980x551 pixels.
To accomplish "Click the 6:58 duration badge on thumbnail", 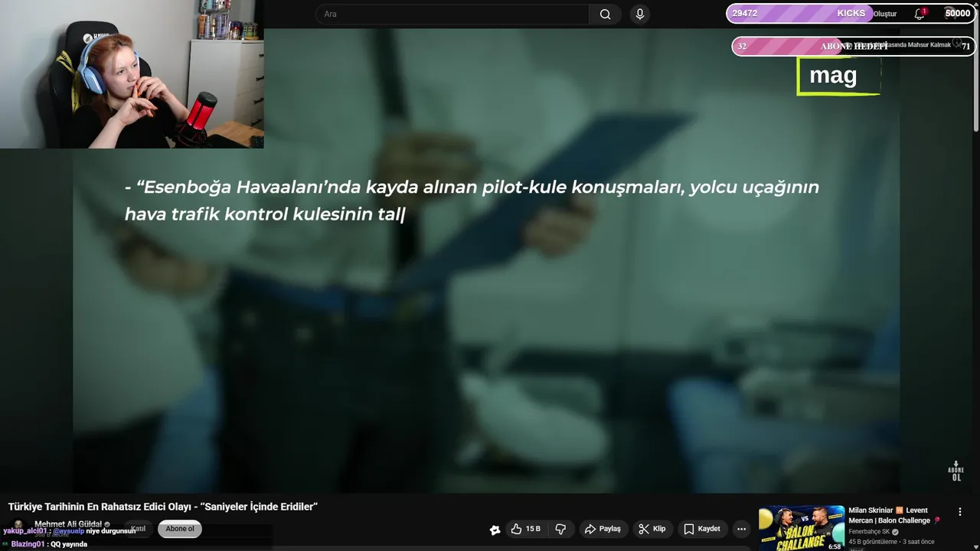I will [835, 546].
